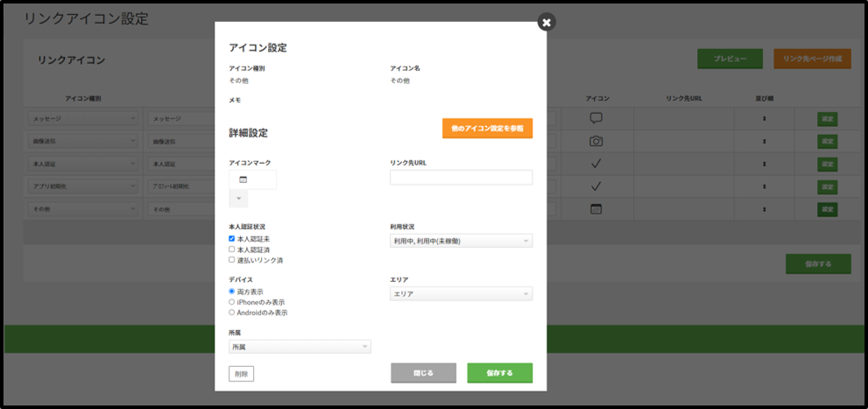Image resolution: width=868 pixels, height=409 pixels.
Task: Click the orange 他のアイコン設定を参照 button
Action: click(487, 128)
